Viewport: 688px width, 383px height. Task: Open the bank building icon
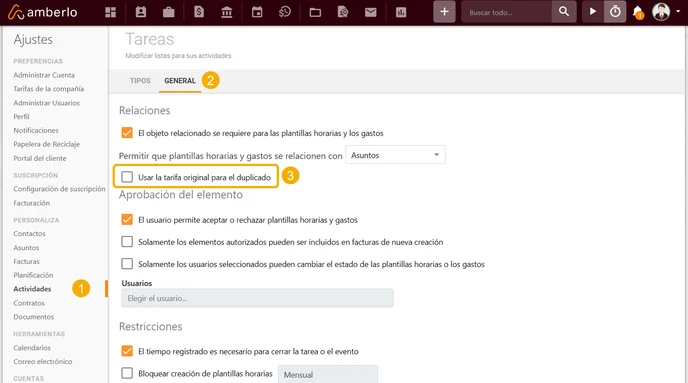pos(227,12)
